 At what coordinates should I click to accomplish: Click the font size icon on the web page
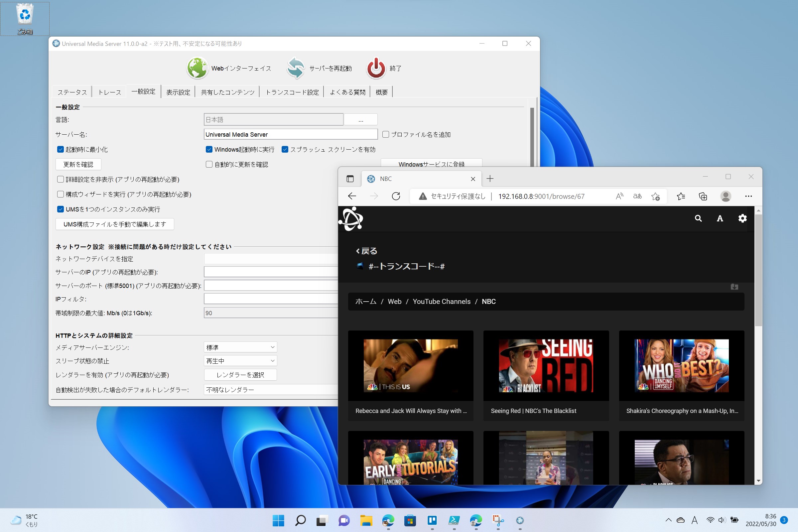(x=720, y=218)
